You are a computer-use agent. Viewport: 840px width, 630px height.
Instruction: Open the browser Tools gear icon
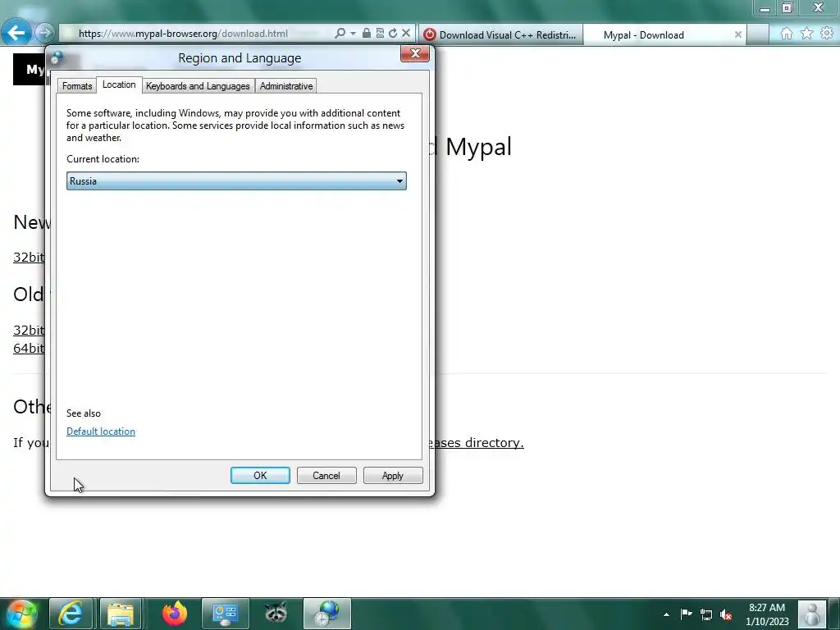(x=827, y=34)
